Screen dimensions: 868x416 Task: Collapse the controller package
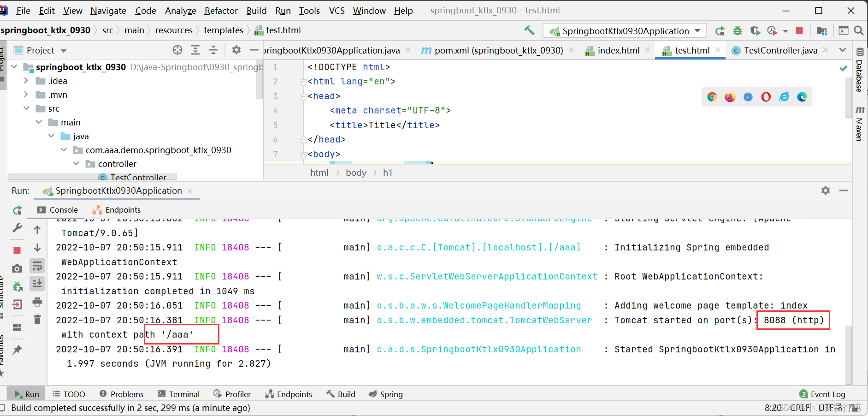pyautogui.click(x=76, y=164)
